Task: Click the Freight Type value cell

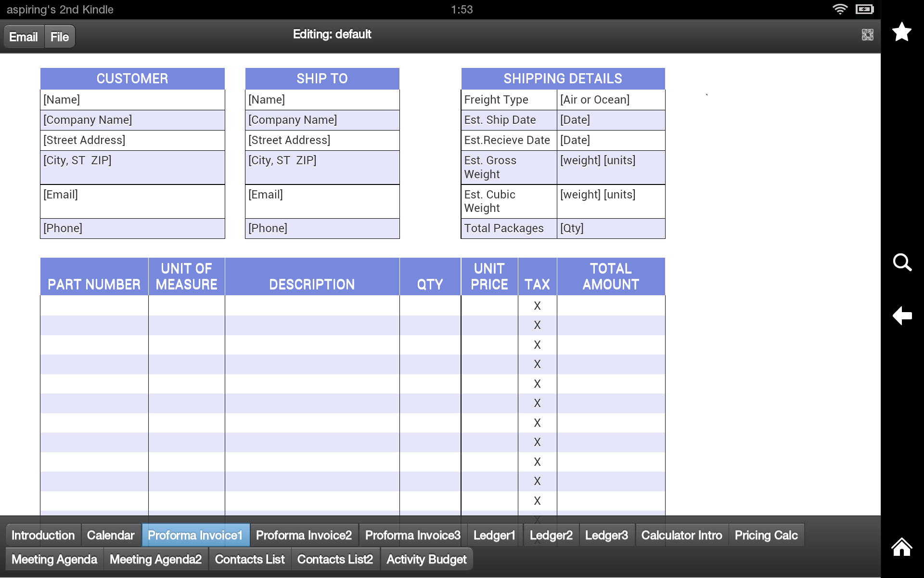Action: pyautogui.click(x=611, y=100)
